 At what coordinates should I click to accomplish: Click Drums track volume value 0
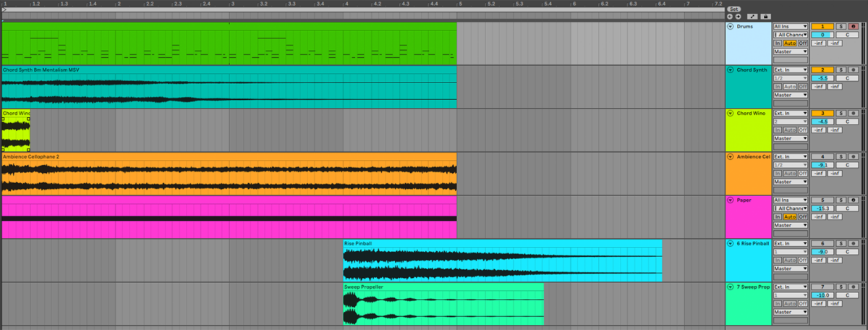click(x=822, y=35)
